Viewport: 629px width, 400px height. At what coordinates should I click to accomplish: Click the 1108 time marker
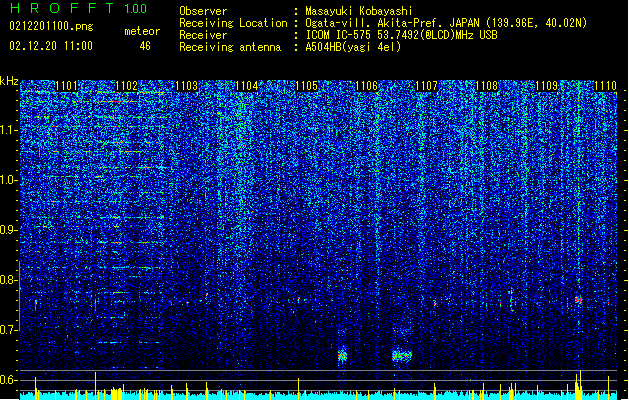(487, 86)
